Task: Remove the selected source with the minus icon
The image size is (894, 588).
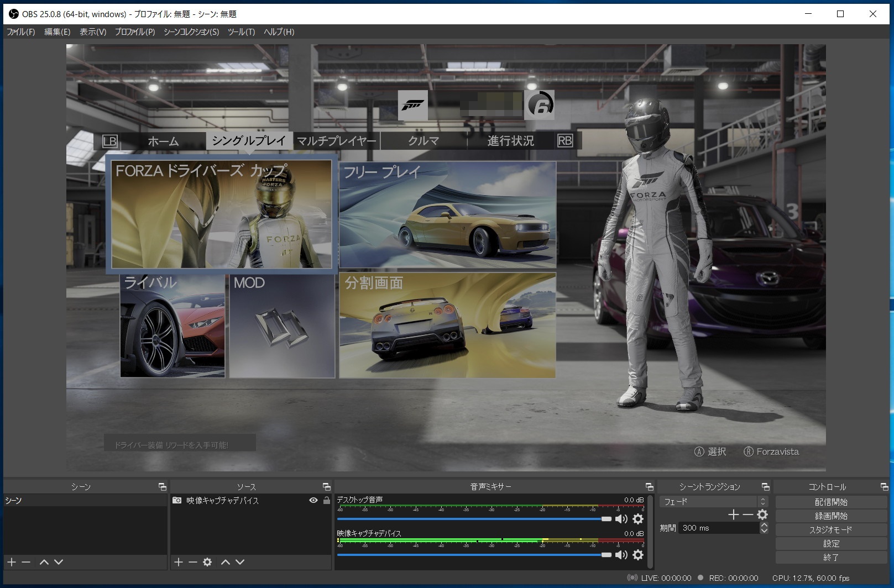Action: click(193, 562)
